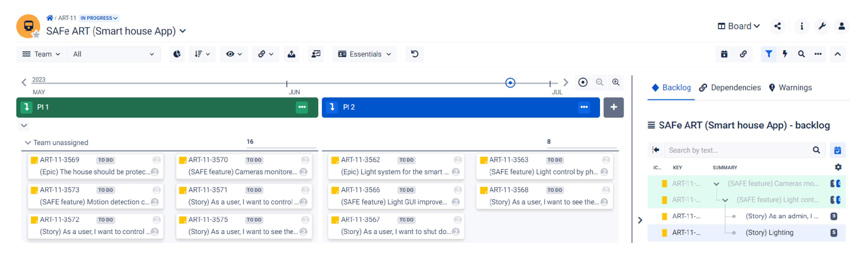Switch to the Warnings tab
This screenshot has height=256, width=868.
pos(790,88)
